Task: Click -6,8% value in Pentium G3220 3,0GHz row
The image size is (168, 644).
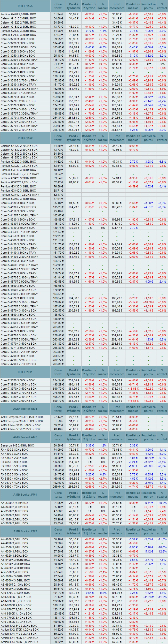Action: [162, 162]
